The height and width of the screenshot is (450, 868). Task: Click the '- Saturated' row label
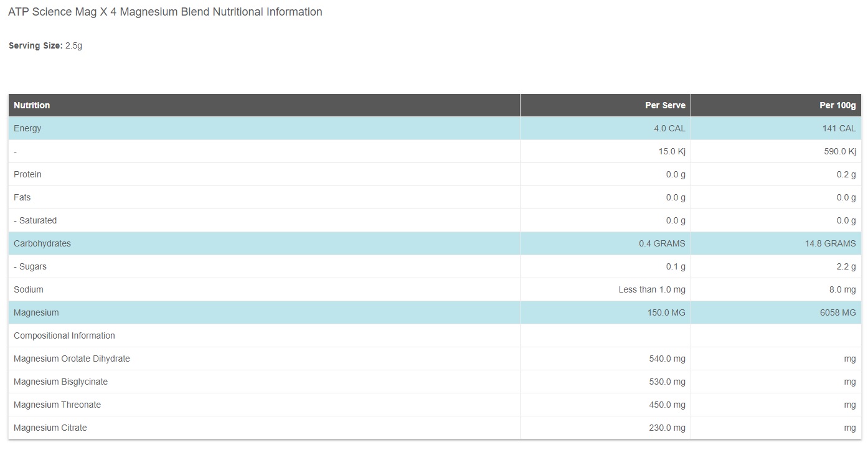coord(35,220)
